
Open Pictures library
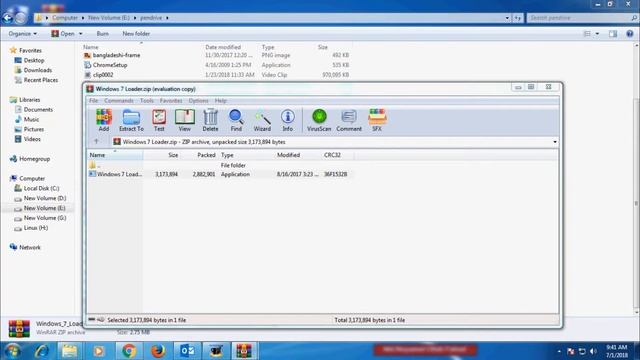[x=34, y=129]
